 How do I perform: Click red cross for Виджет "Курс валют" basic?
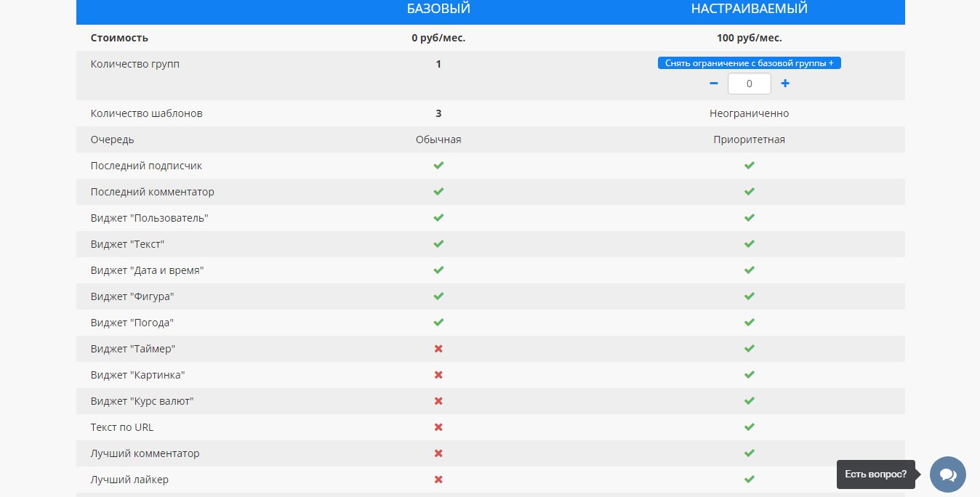pos(438,401)
